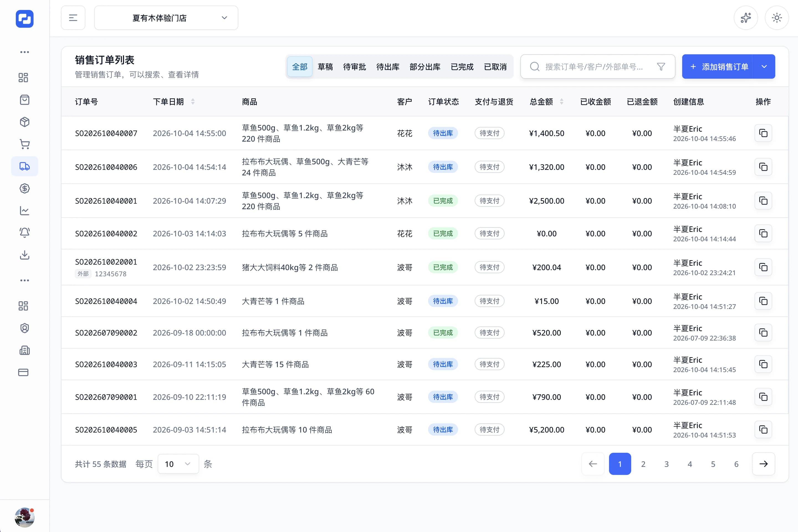Screen dimensions: 798x532
Task: Expand the top sidebar ellipsis group
Action: pyautogui.click(x=24, y=52)
